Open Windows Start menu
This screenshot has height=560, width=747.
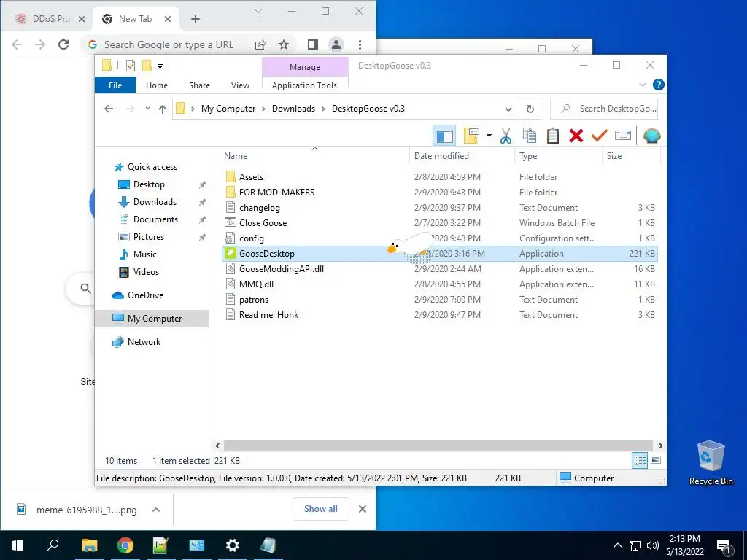(18, 545)
